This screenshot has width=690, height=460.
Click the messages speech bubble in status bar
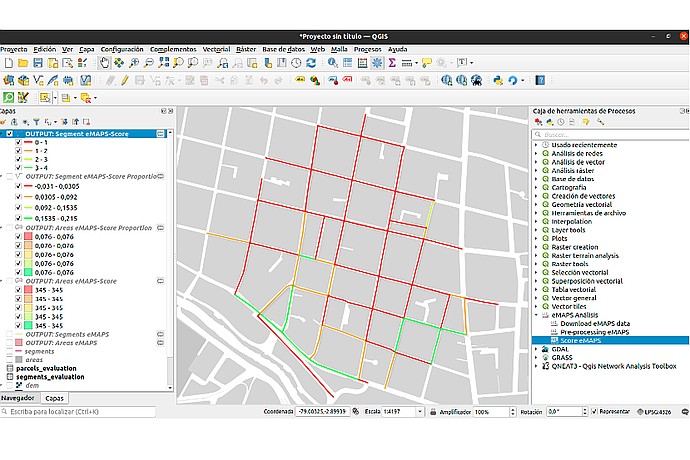point(684,412)
